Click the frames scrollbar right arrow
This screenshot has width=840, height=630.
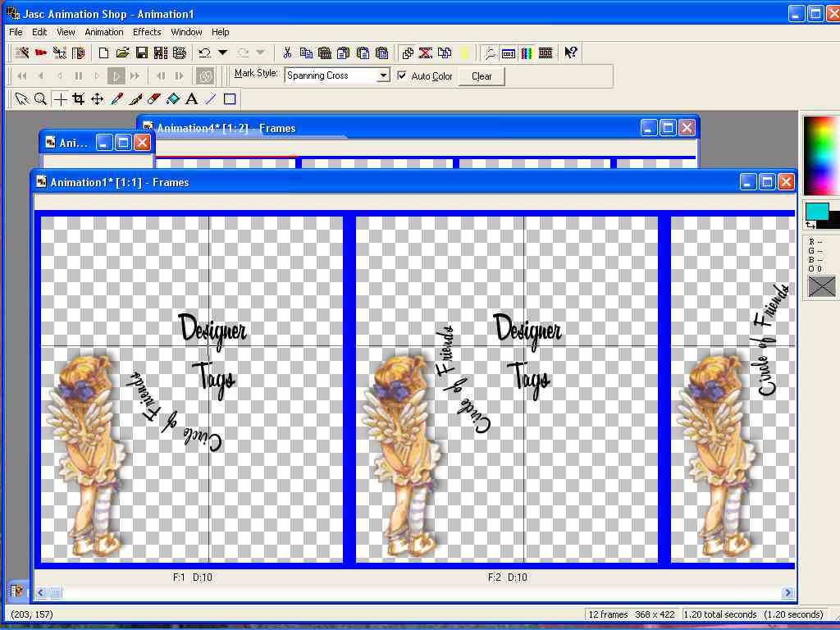click(x=787, y=592)
